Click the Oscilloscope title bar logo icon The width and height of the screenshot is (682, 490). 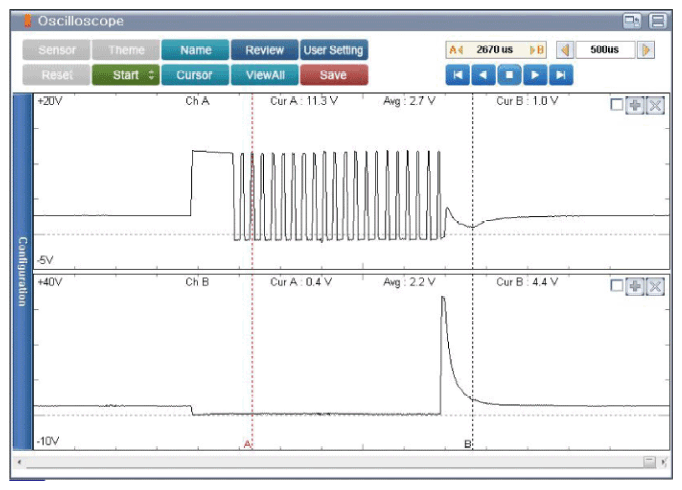click(x=27, y=21)
